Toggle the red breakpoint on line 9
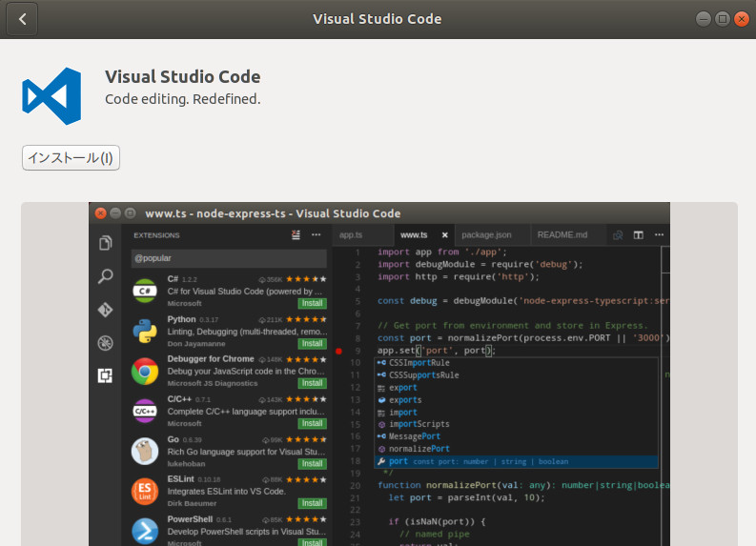 (x=338, y=351)
